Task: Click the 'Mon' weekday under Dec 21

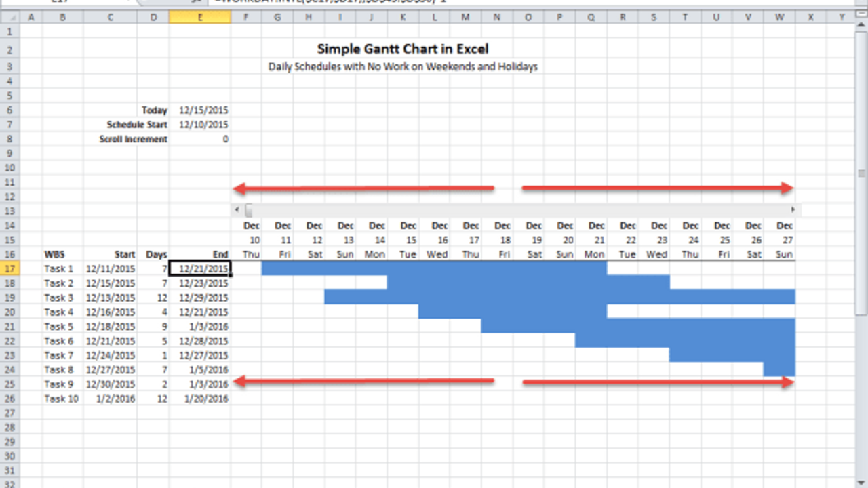Action: click(x=594, y=255)
